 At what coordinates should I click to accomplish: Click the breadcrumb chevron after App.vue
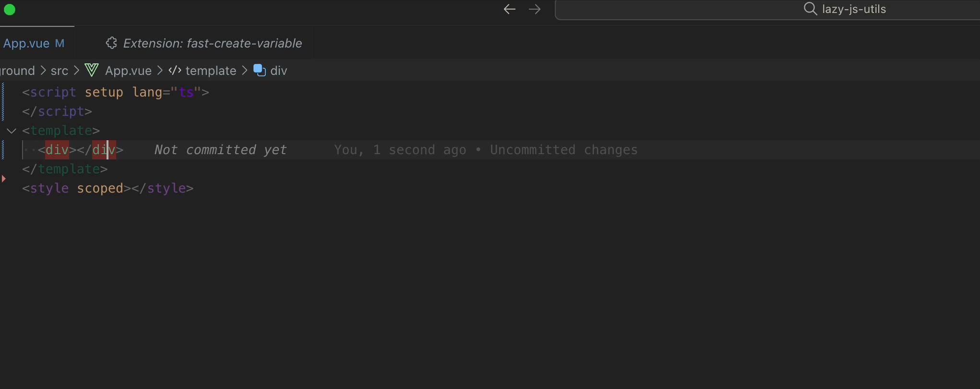pyautogui.click(x=160, y=71)
